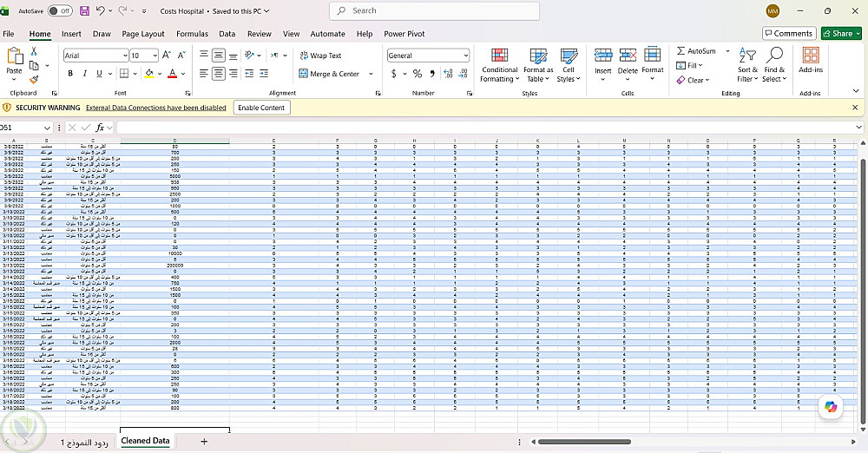Open the Add-ins icon
The width and height of the screenshot is (868, 453).
coord(811,60)
